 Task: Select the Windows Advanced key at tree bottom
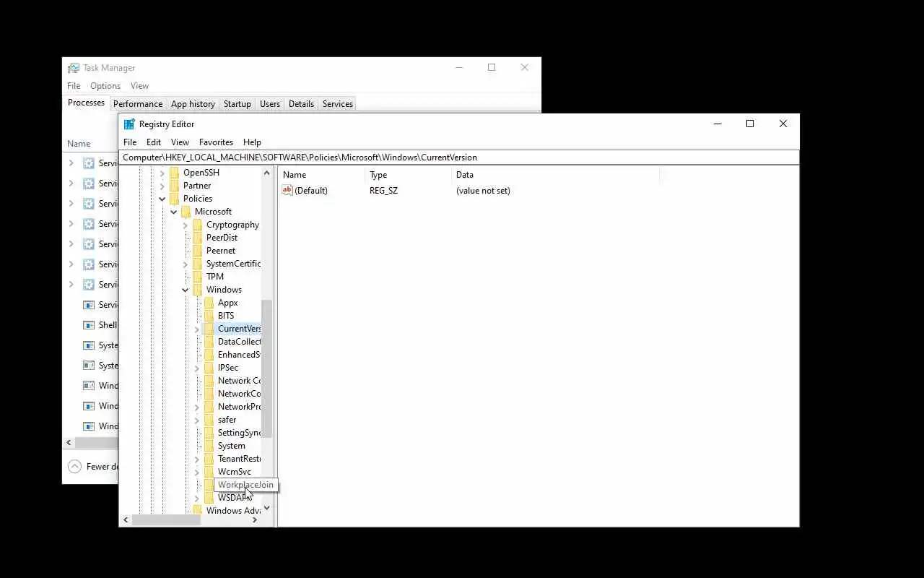233,511
